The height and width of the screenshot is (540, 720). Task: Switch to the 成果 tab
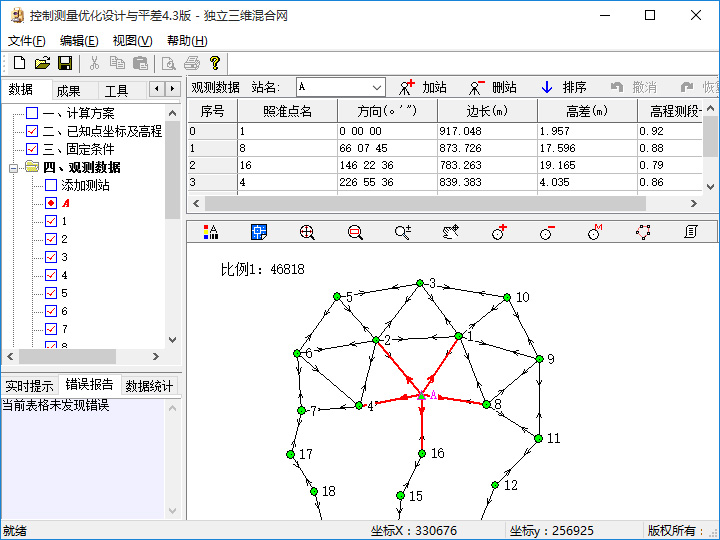click(68, 90)
